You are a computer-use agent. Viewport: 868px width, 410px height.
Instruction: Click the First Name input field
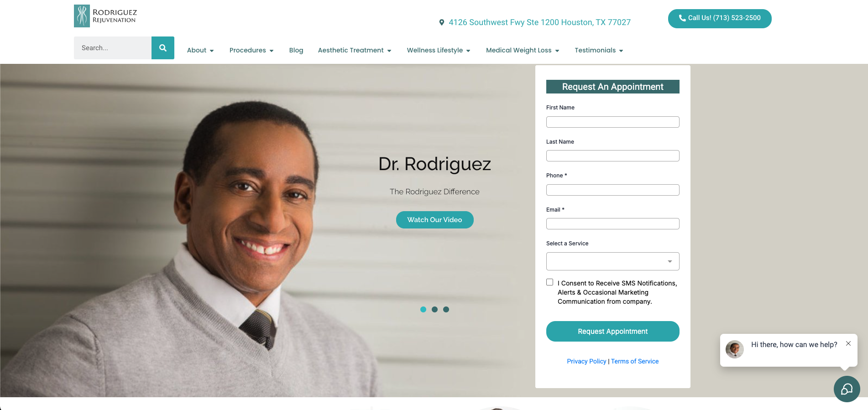pos(612,122)
